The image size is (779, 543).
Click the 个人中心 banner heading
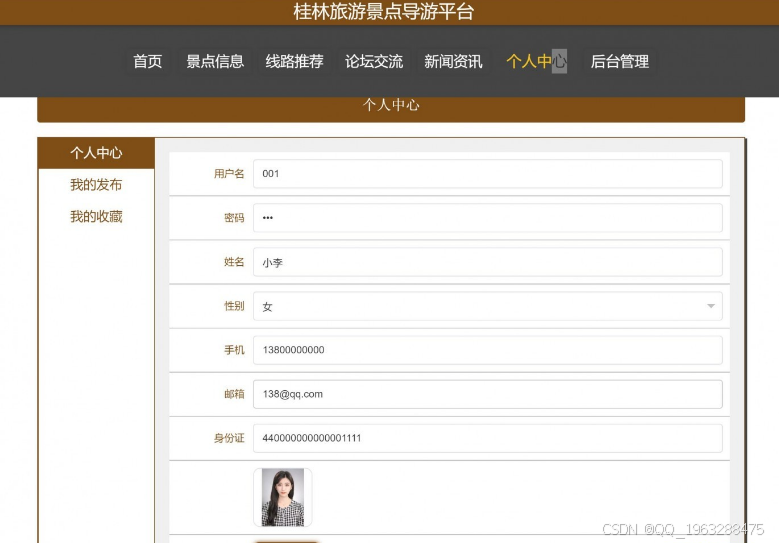(x=391, y=105)
